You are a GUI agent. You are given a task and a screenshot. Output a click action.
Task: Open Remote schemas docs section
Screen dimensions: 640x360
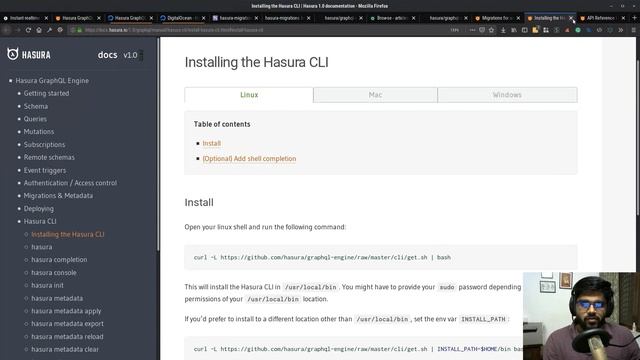point(49,157)
